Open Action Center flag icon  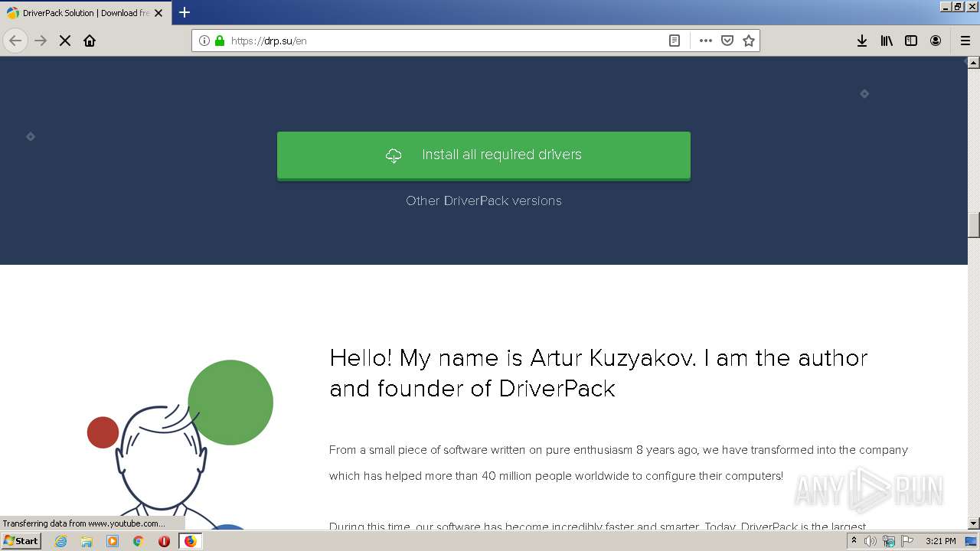907,541
